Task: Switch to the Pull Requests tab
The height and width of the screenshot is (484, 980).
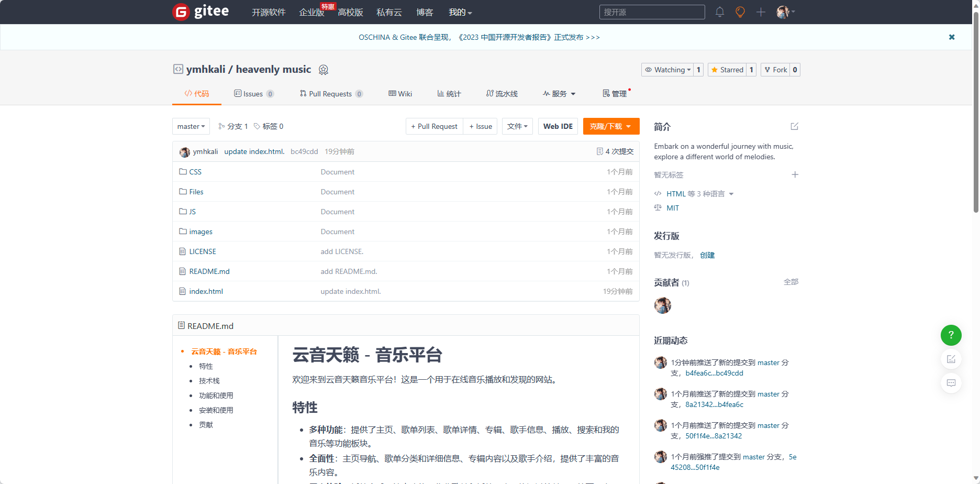Action: pos(331,94)
